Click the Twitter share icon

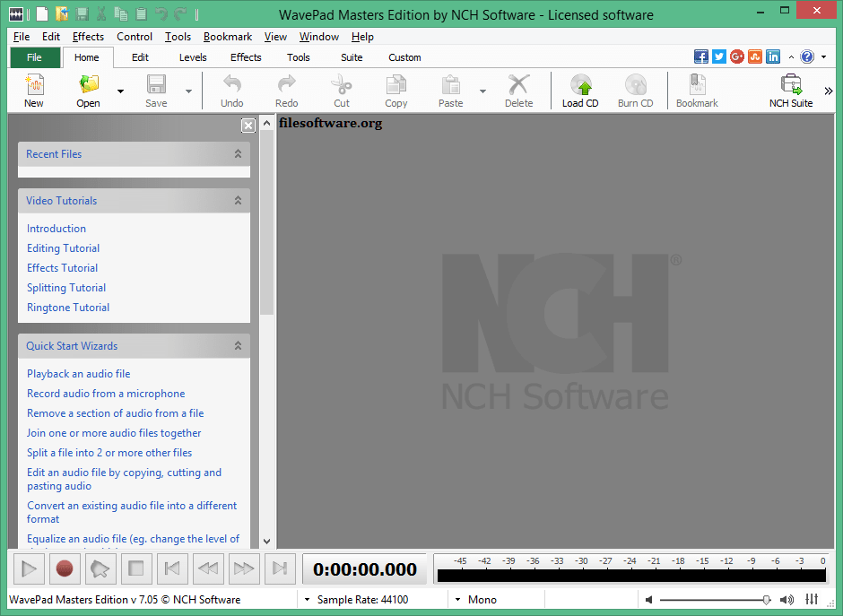click(719, 56)
